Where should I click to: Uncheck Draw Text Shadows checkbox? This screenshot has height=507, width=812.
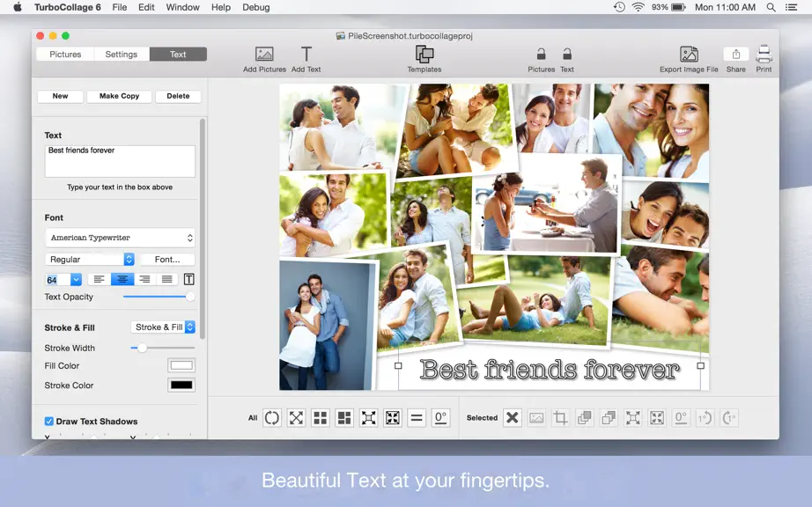pyautogui.click(x=49, y=421)
